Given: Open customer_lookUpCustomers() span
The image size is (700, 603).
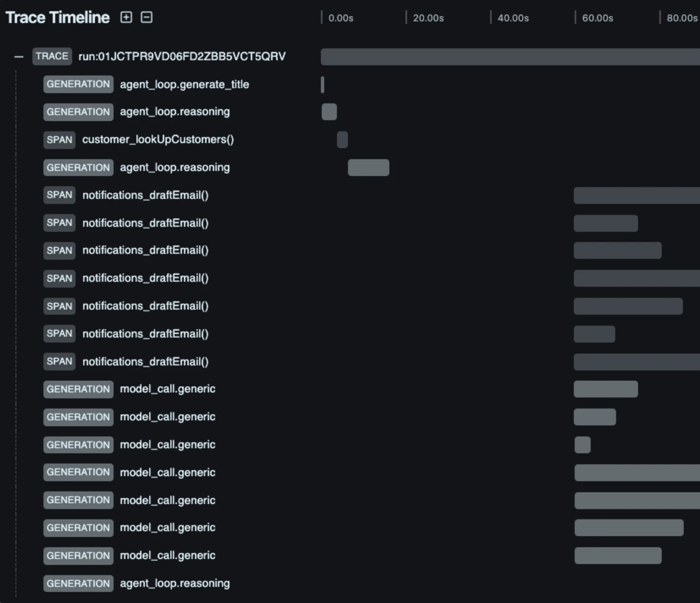Looking at the screenshot, I should click(x=158, y=139).
